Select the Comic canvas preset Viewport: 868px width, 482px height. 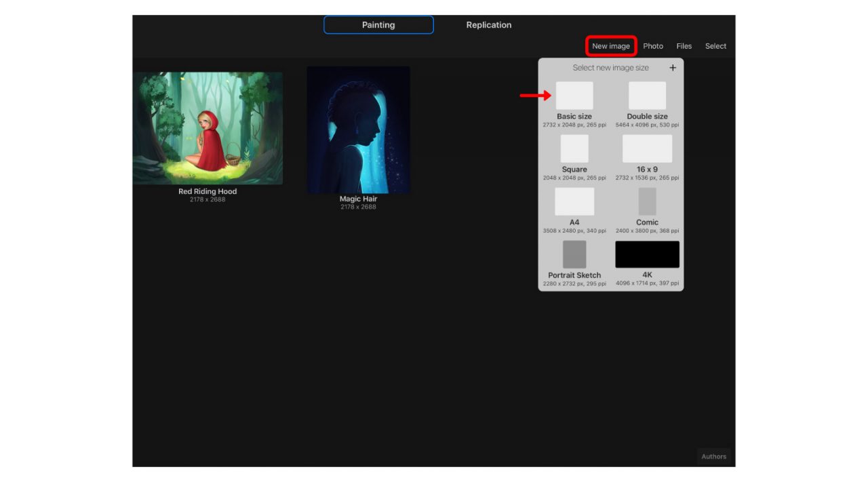tap(647, 201)
